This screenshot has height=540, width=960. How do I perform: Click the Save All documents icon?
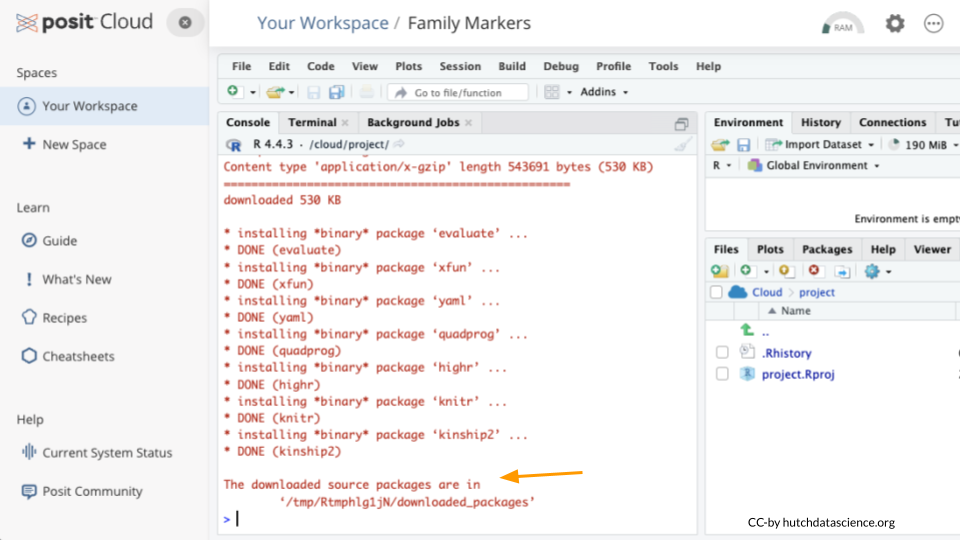click(x=336, y=92)
